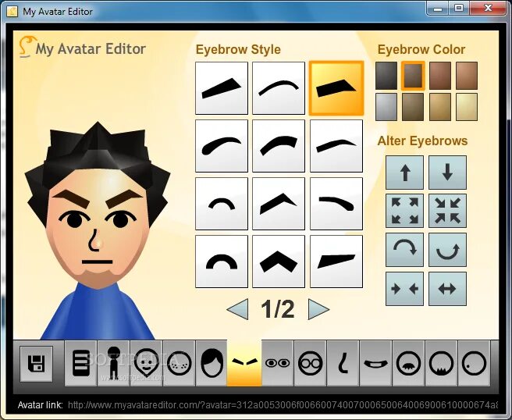
Task: Open the glasses tab
Action: 310,363
